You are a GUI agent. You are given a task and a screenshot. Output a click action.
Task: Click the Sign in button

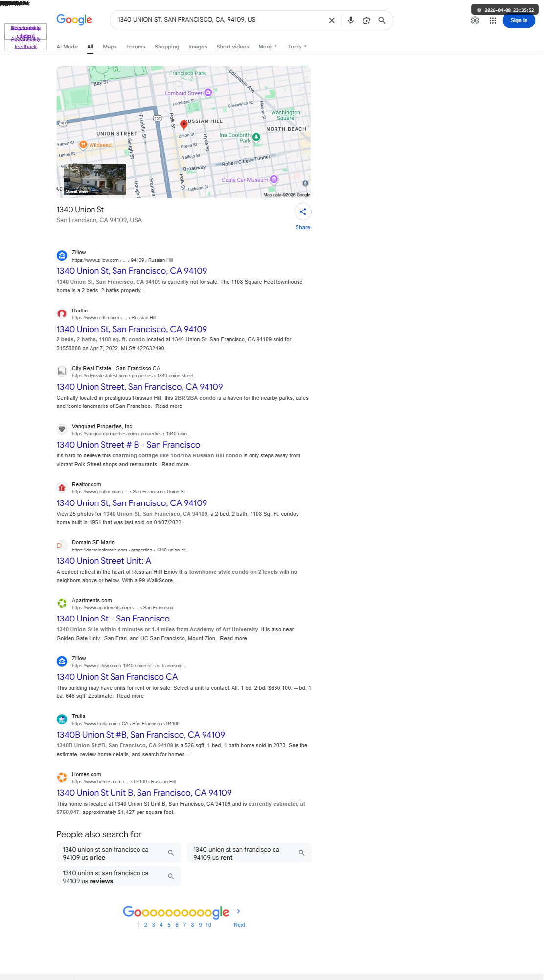point(519,21)
